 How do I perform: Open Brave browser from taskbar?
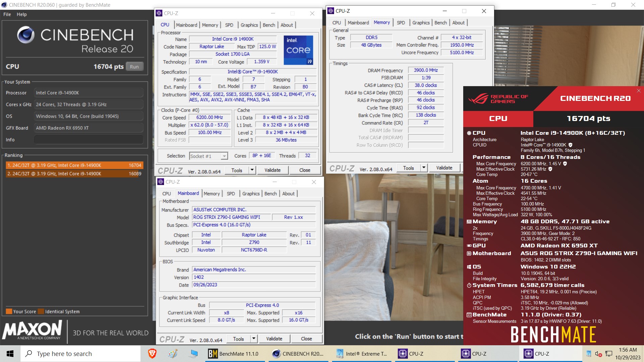152,354
